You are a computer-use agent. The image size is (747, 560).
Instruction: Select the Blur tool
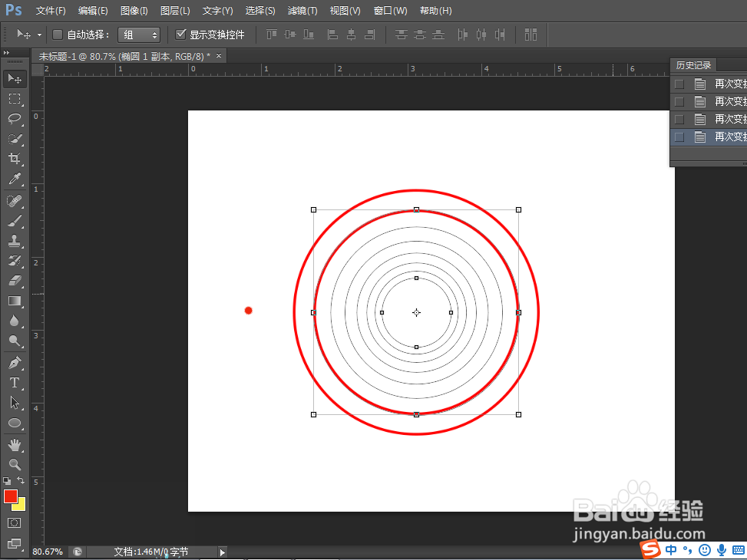coord(15,321)
